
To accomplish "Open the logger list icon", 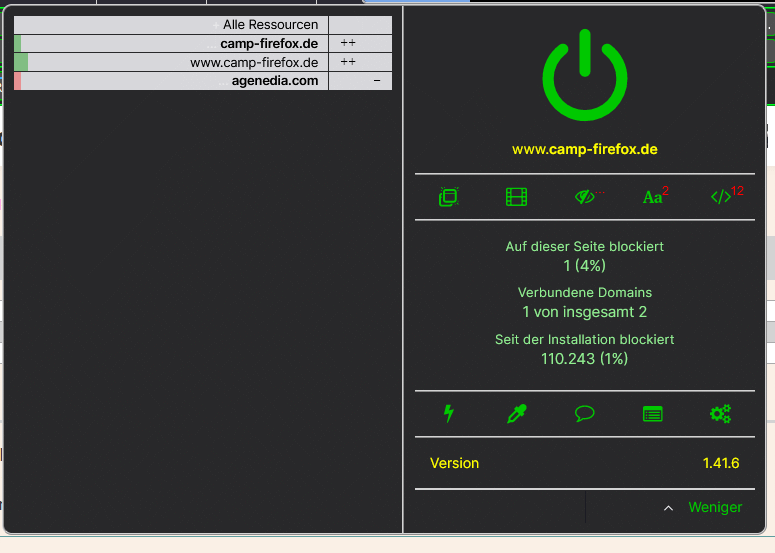I will [652, 414].
